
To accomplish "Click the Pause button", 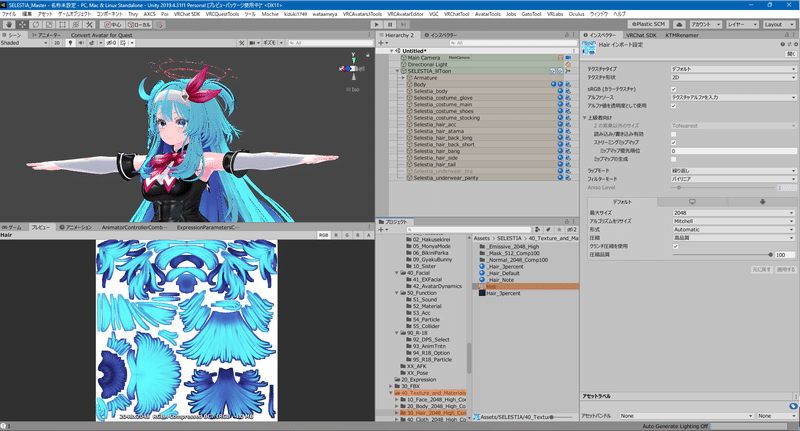I will 390,24.
